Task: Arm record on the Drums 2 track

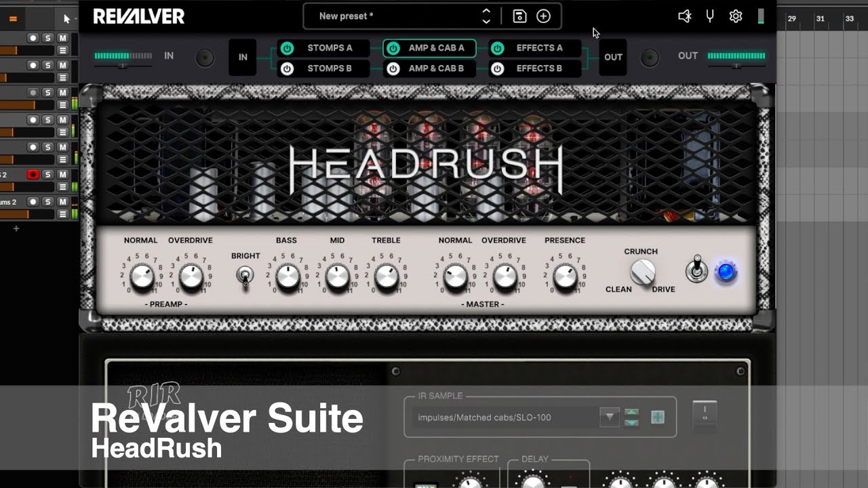Action: [33, 202]
